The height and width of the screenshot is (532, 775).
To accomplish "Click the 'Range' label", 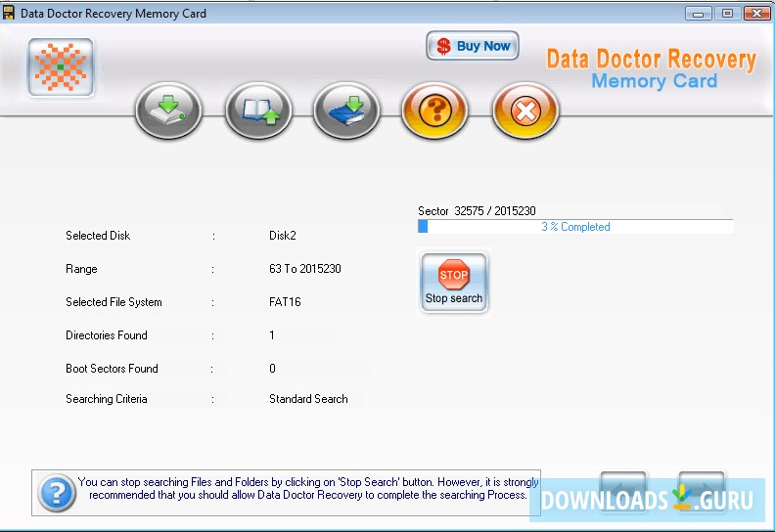I will pos(81,269).
